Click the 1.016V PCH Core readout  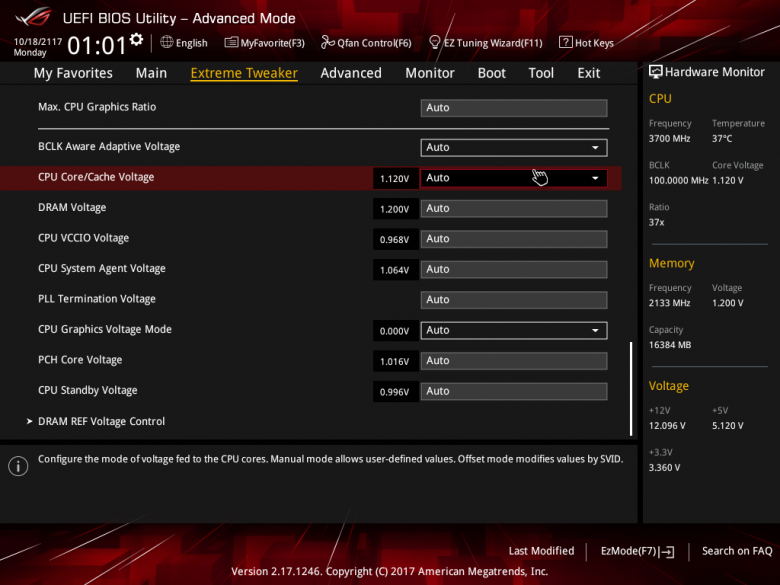[394, 361]
